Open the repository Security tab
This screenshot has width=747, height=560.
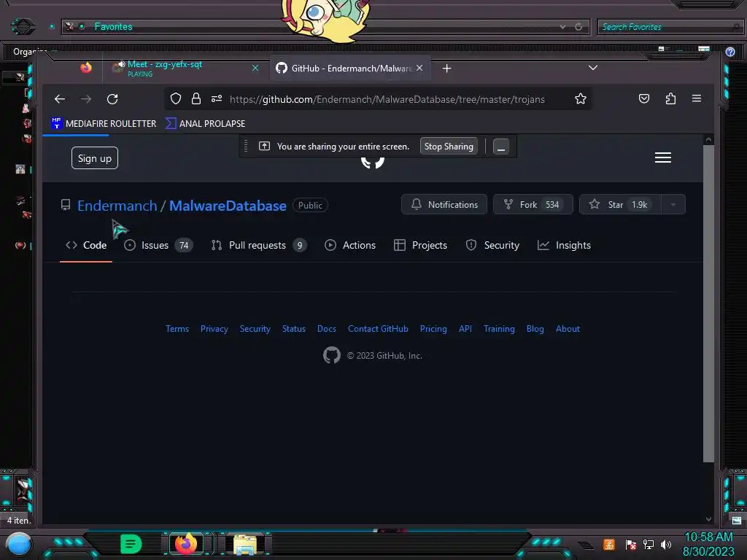[x=492, y=245]
